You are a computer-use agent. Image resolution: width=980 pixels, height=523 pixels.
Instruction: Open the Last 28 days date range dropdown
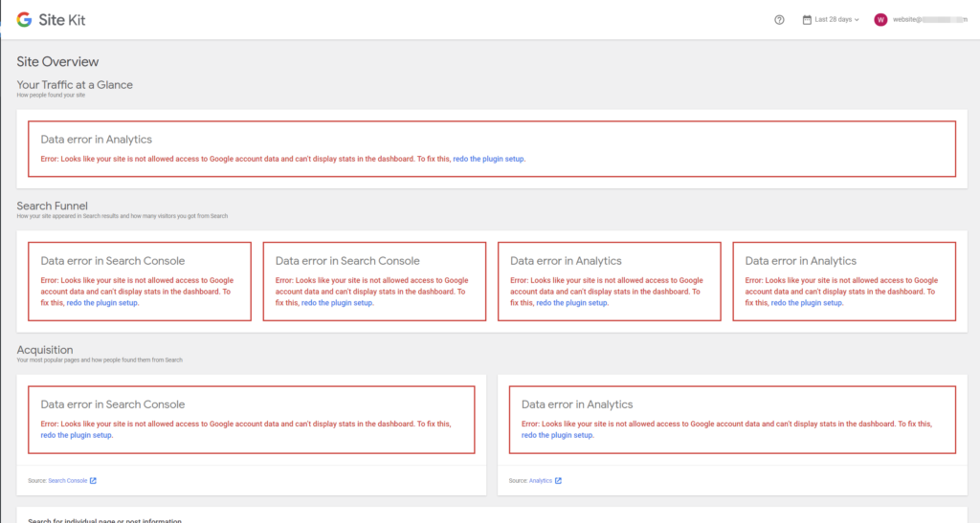point(832,20)
